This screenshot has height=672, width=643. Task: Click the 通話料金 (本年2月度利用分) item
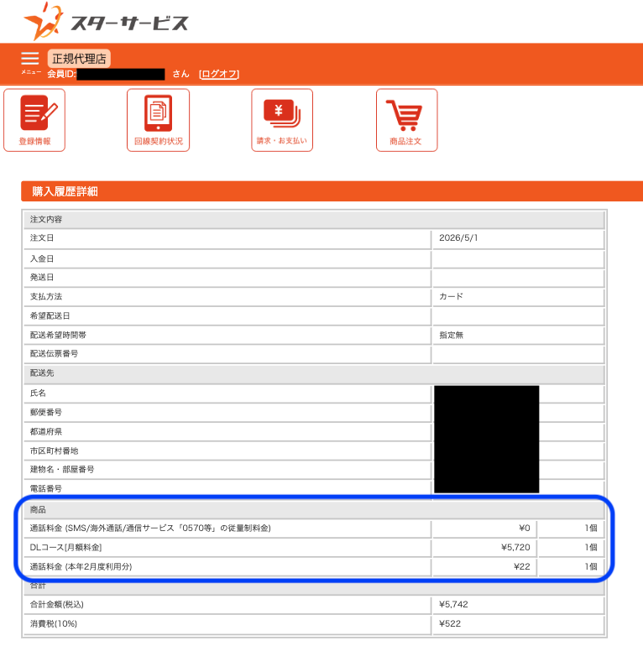tap(81, 566)
